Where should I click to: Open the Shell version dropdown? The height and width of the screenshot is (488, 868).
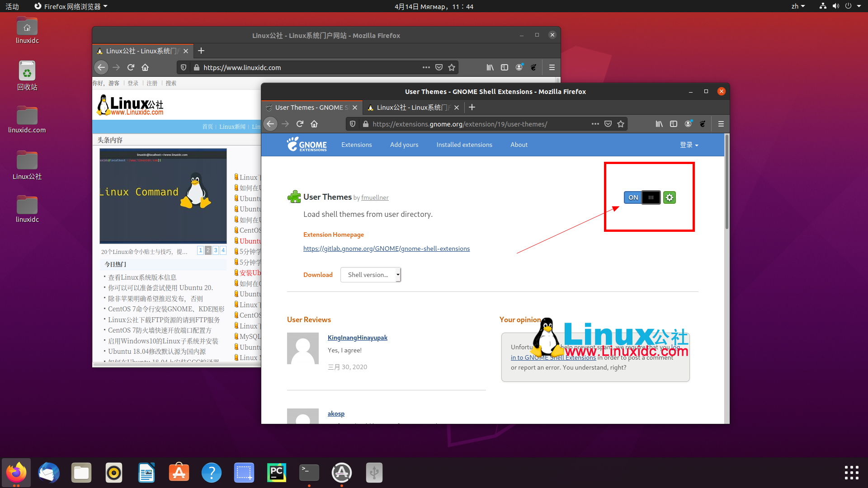[370, 275]
